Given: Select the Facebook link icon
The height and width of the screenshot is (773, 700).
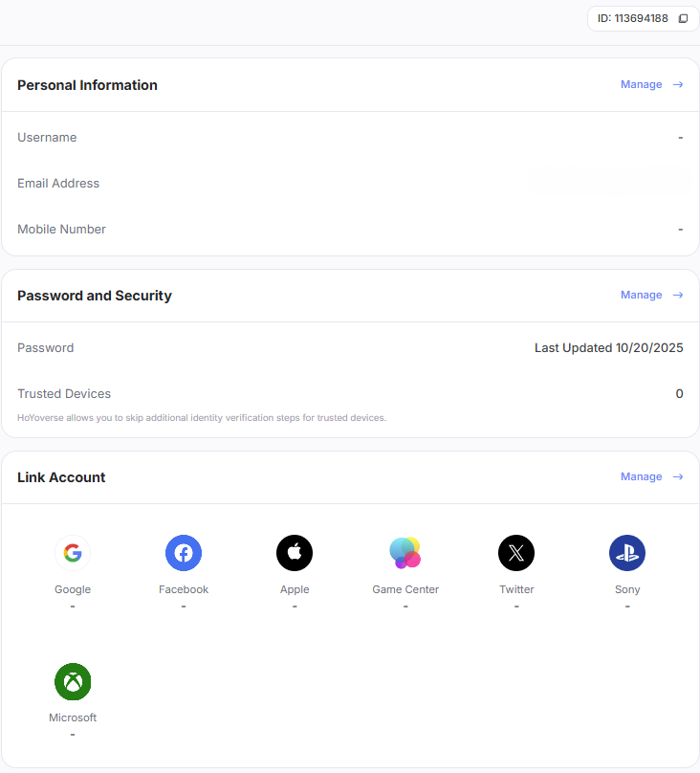Looking at the screenshot, I should tap(184, 553).
